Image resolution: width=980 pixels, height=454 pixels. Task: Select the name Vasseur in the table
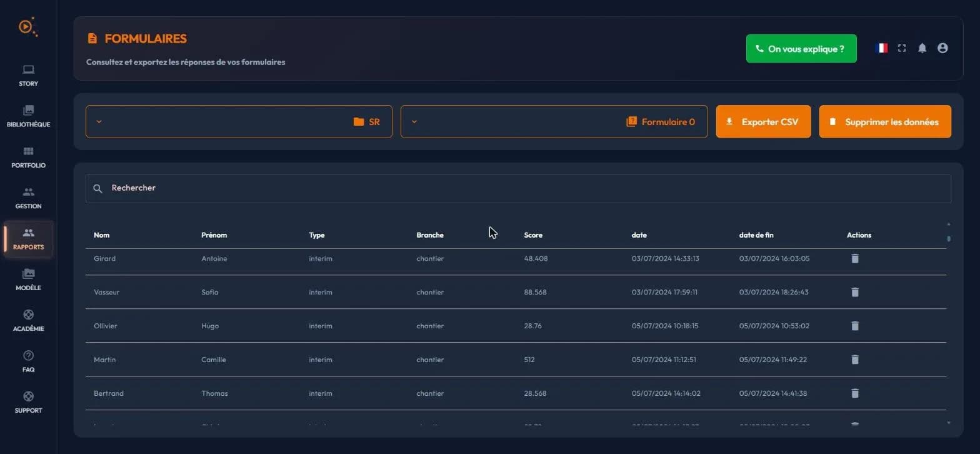point(106,292)
